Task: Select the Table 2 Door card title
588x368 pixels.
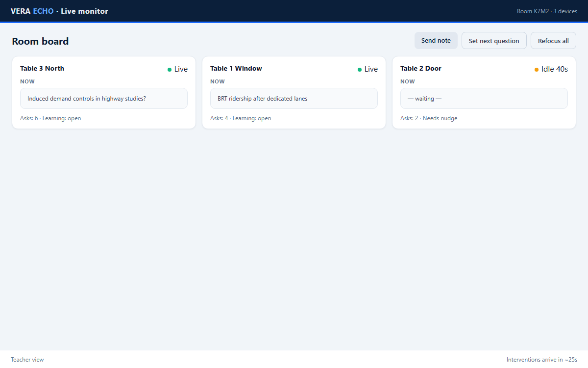Action: [x=421, y=68]
